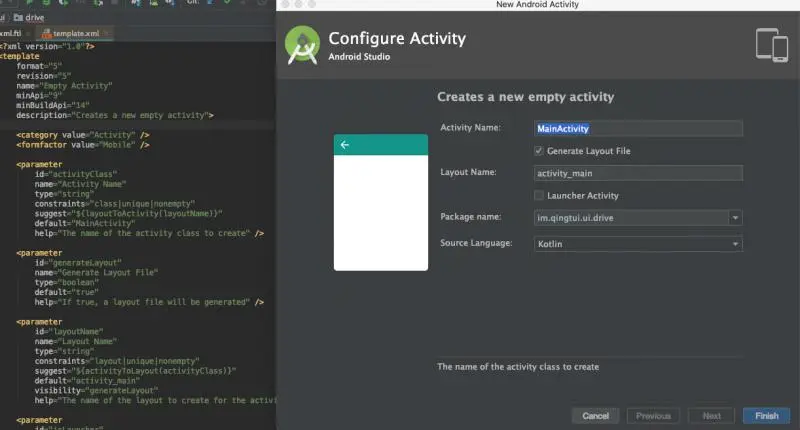Screen dimensions: 800x430
Task: Click the default="activity_main" line in editor
Action: 87,381
